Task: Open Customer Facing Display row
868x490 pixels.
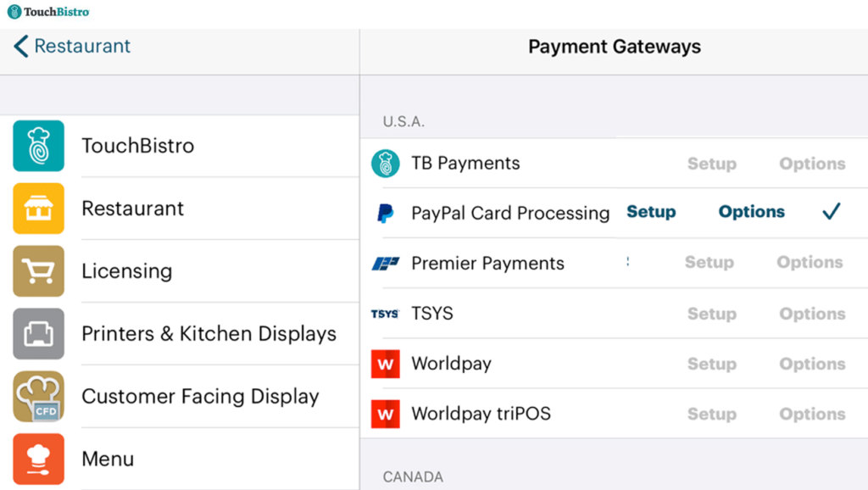Action: click(x=180, y=396)
